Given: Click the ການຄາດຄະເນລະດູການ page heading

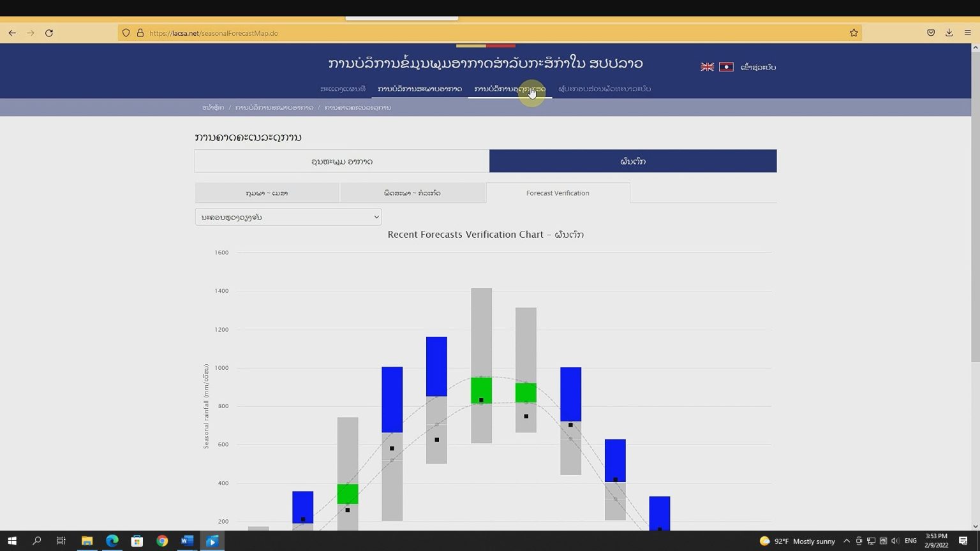Looking at the screenshot, I should tap(248, 137).
